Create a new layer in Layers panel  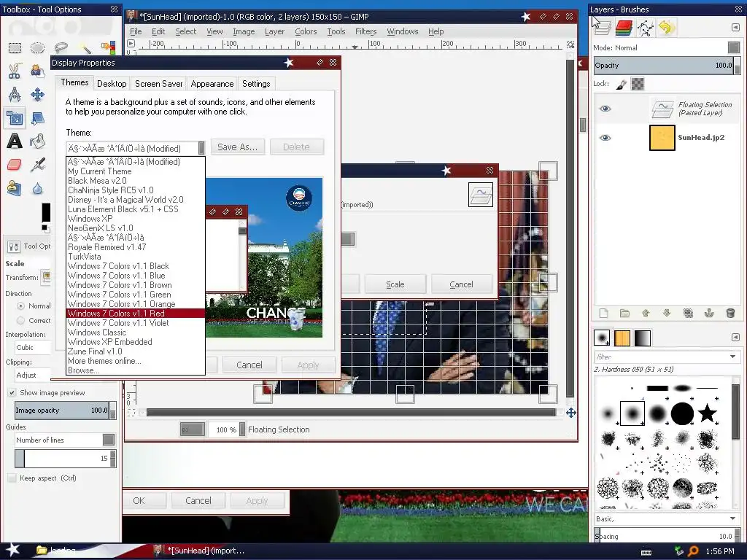pos(603,313)
